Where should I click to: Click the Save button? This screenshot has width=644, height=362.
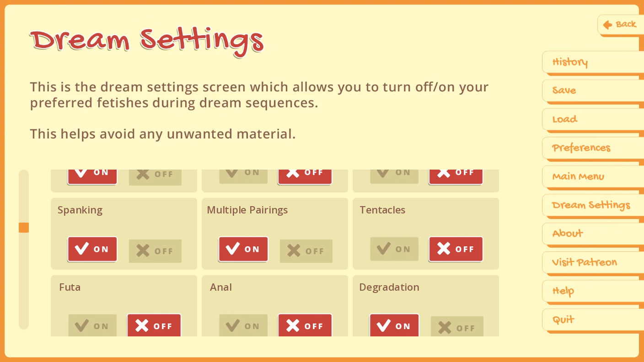(564, 90)
